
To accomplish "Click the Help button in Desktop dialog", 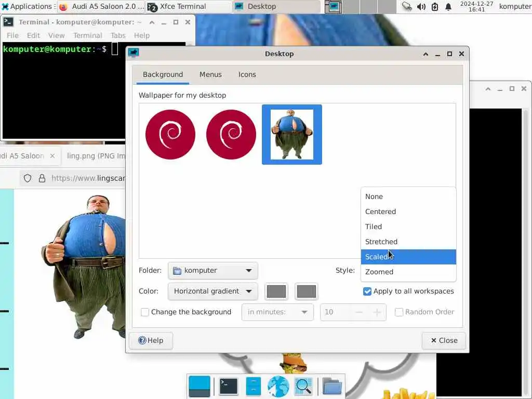I will tap(151, 340).
